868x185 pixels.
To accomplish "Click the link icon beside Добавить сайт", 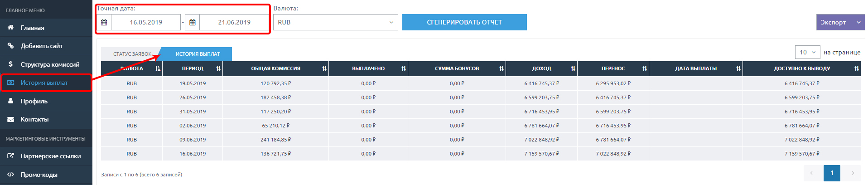I will pos(10,46).
